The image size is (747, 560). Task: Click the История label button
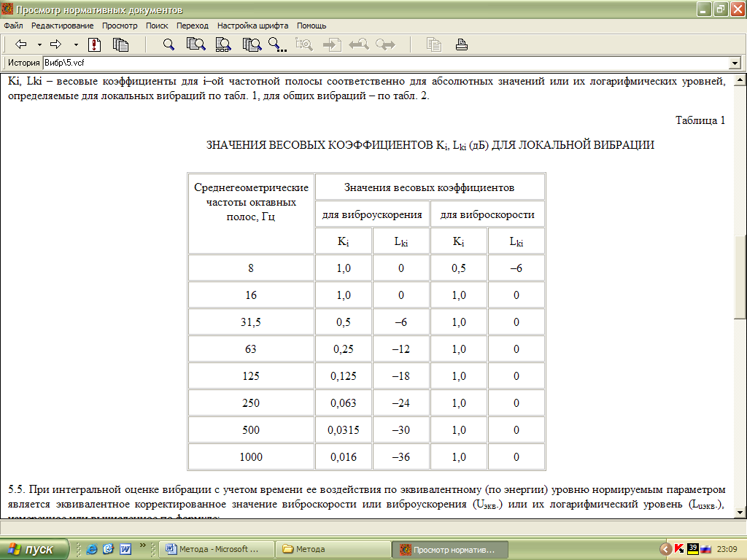coord(23,63)
